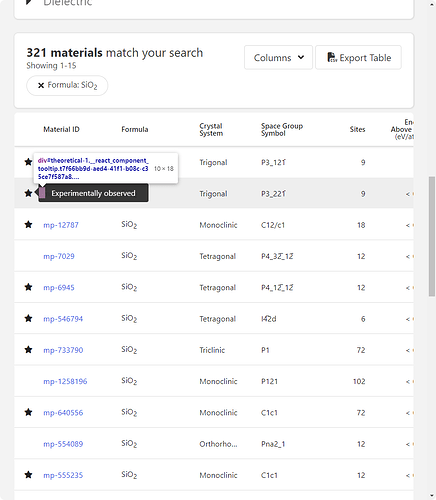Sort by the Formula column header
The width and height of the screenshot is (436, 500).
click(135, 129)
